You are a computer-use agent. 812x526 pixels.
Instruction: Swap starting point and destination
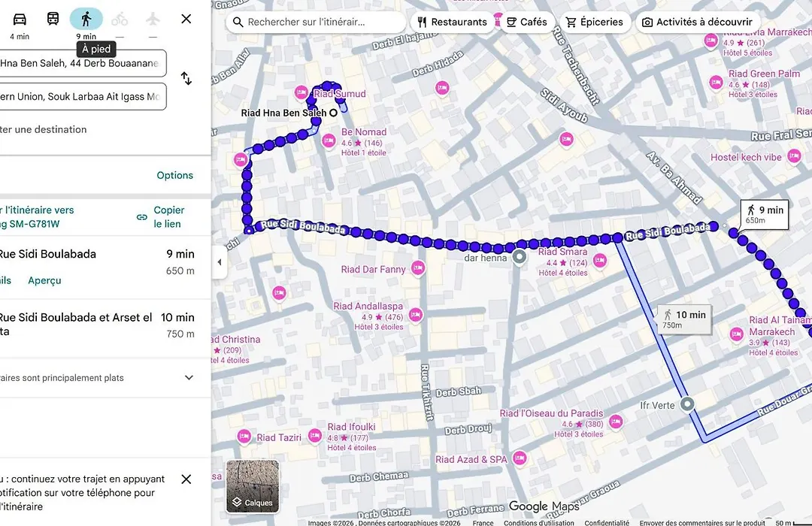point(186,79)
